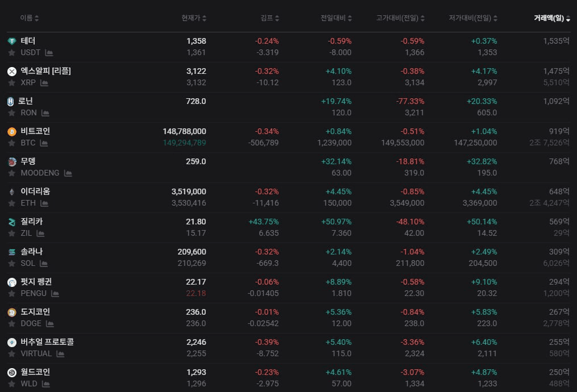The image size is (577, 392).
Task: Toggle the favorite star for RON
Action: click(12, 113)
